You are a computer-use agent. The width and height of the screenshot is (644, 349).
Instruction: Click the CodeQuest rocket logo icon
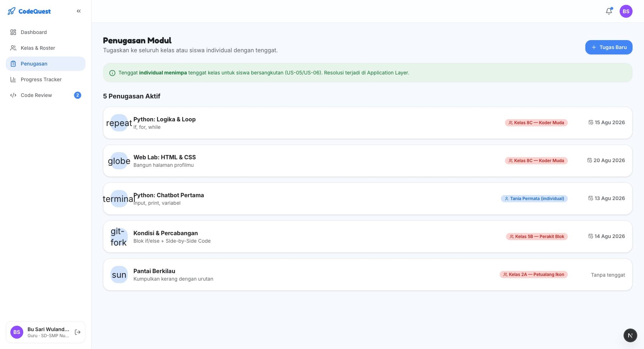[x=11, y=11]
